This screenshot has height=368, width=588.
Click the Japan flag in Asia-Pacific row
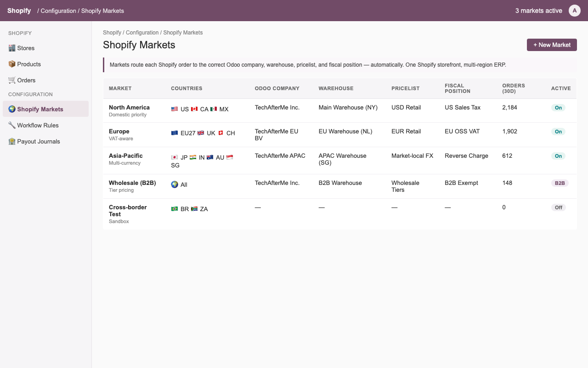click(x=175, y=157)
